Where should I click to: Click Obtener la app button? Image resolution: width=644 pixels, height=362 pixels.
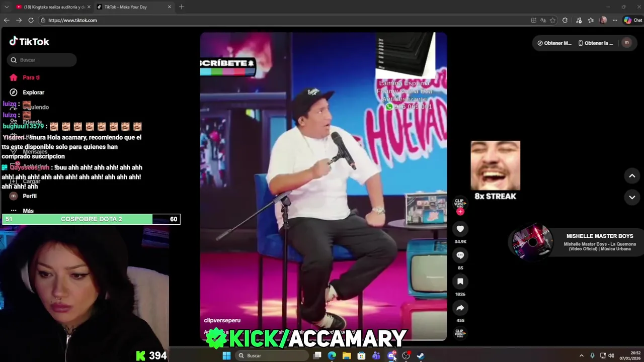coord(596,43)
